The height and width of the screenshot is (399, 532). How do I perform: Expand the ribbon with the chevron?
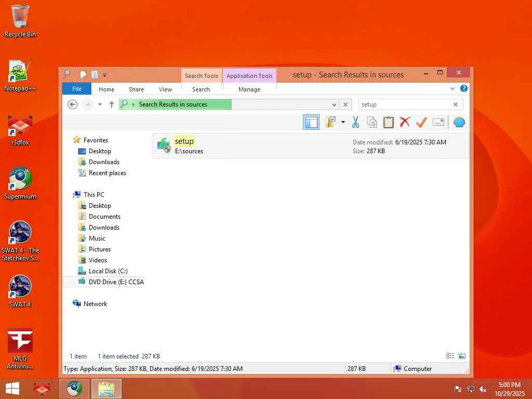453,88
